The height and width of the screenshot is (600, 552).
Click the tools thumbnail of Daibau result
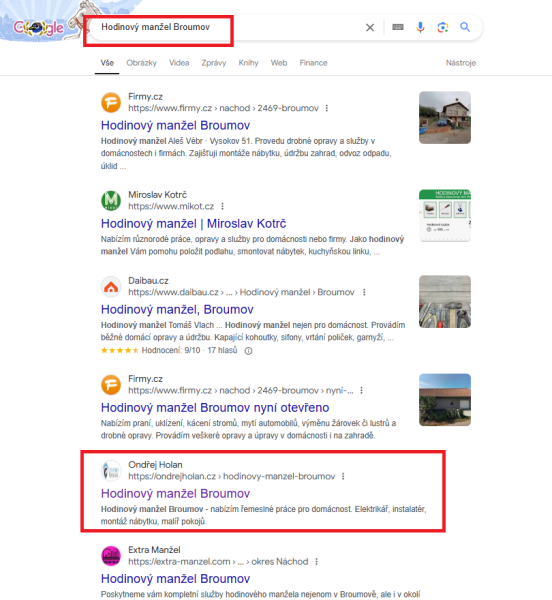445,302
